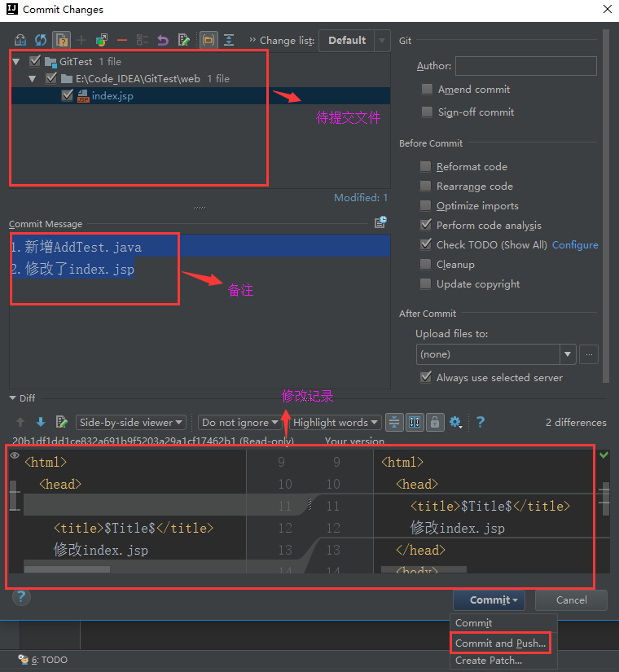Click the Revert (undo arrow) icon
The height and width of the screenshot is (672, 619).
click(x=163, y=40)
